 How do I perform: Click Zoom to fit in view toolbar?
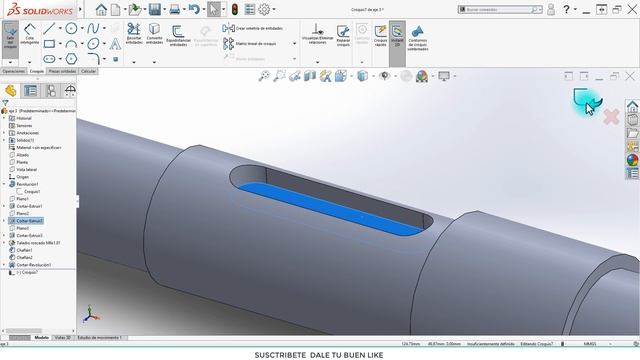tap(264, 76)
